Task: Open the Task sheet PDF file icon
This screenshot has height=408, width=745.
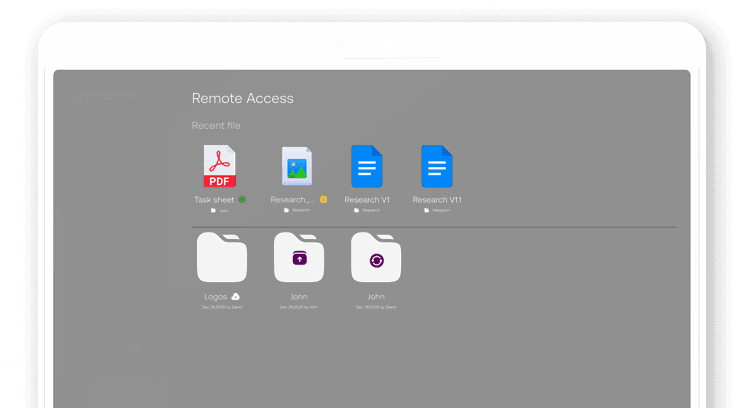Action: pyautogui.click(x=220, y=166)
